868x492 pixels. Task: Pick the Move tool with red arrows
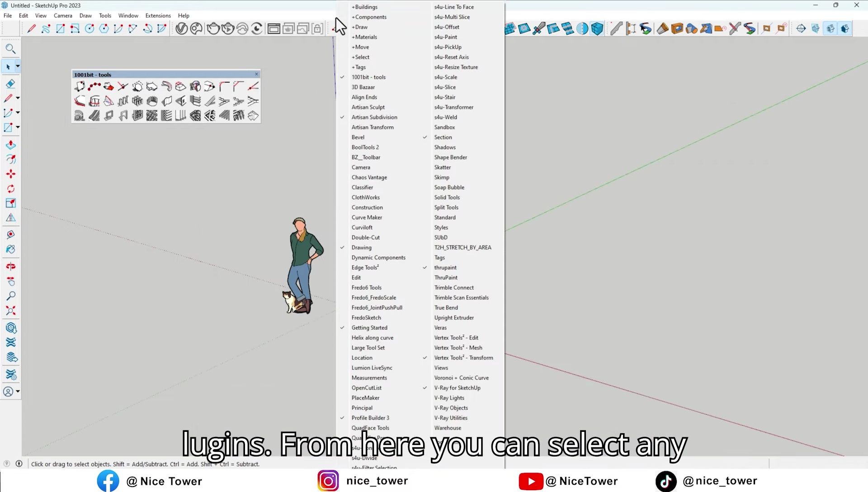pos(10,174)
